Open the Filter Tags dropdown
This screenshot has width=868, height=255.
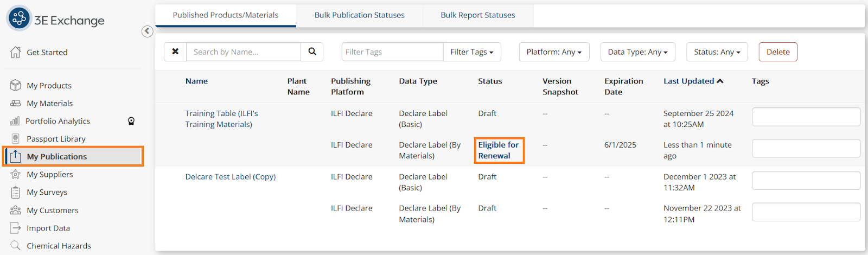tap(472, 52)
